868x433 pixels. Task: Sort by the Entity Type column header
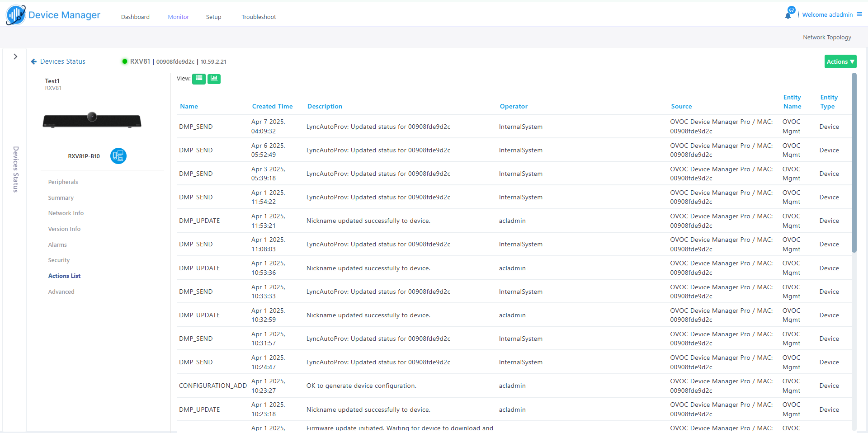pos(829,102)
